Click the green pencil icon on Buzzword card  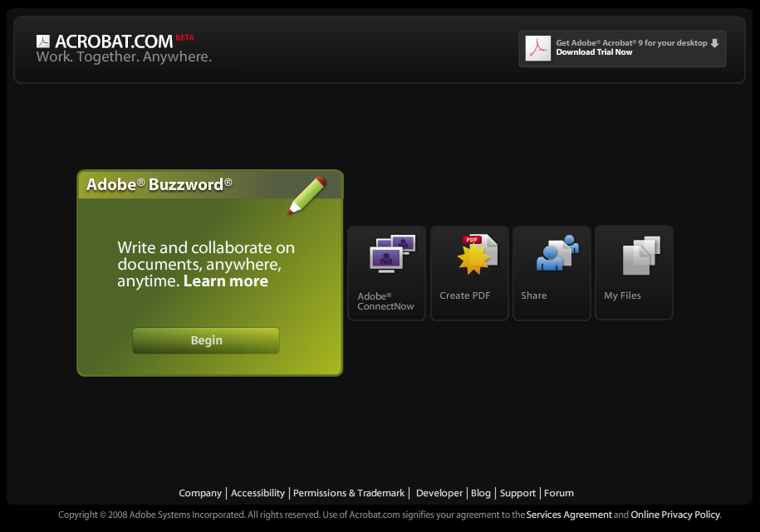tap(306, 196)
